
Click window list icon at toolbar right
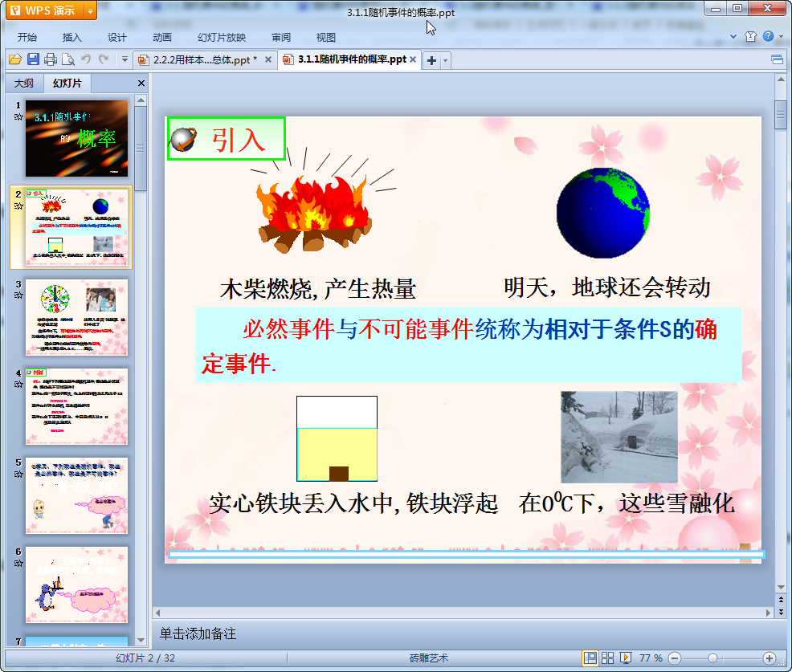click(778, 60)
